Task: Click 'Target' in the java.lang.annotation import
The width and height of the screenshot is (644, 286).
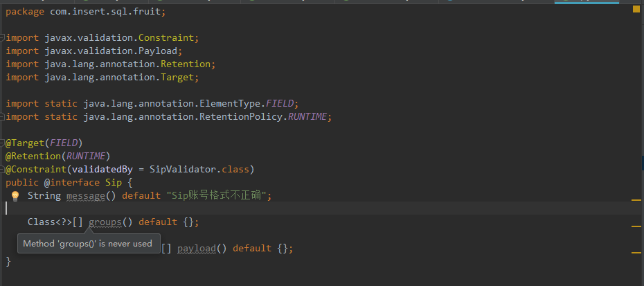Action: (177, 78)
